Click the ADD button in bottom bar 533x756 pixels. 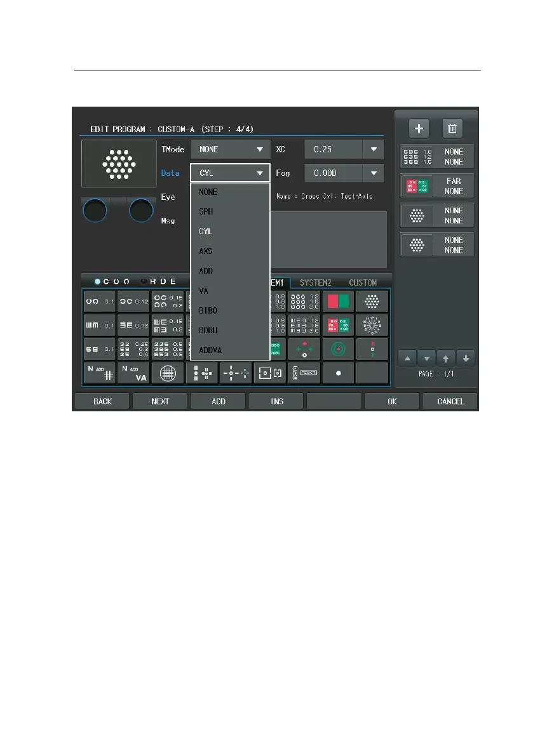219,401
